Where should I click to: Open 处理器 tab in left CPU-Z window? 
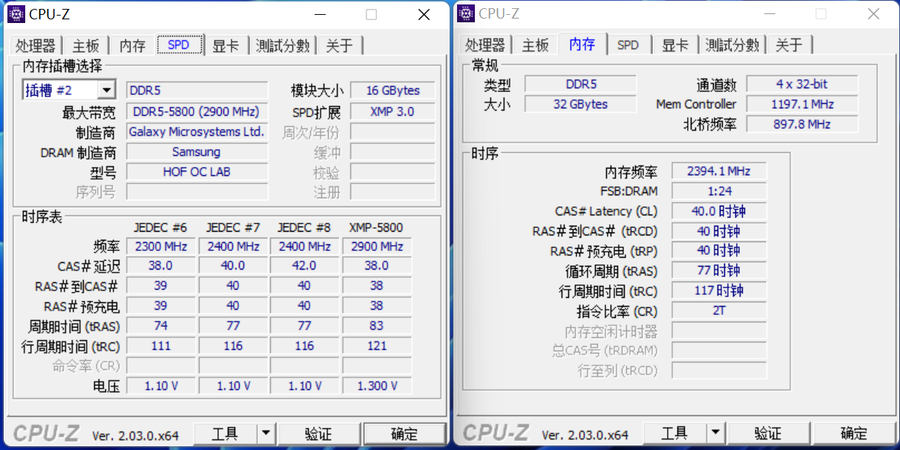(36, 45)
